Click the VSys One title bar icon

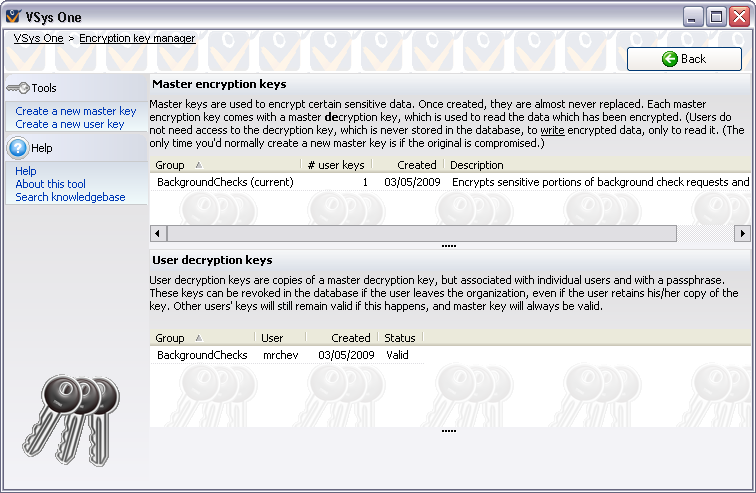13,17
